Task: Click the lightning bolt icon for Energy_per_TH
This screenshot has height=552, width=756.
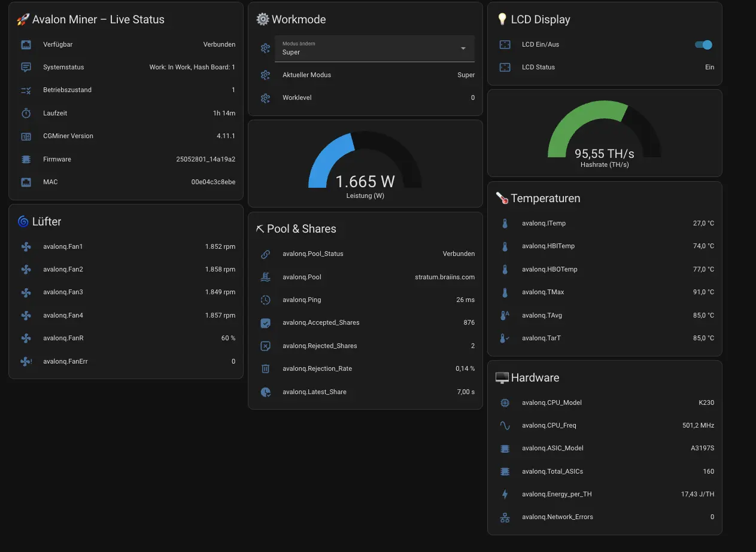Action: pos(505,495)
